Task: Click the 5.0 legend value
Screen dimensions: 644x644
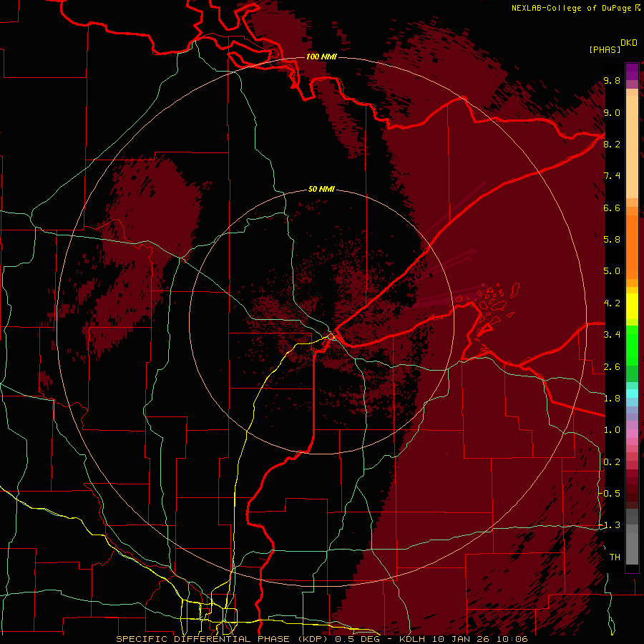Action: tap(612, 271)
